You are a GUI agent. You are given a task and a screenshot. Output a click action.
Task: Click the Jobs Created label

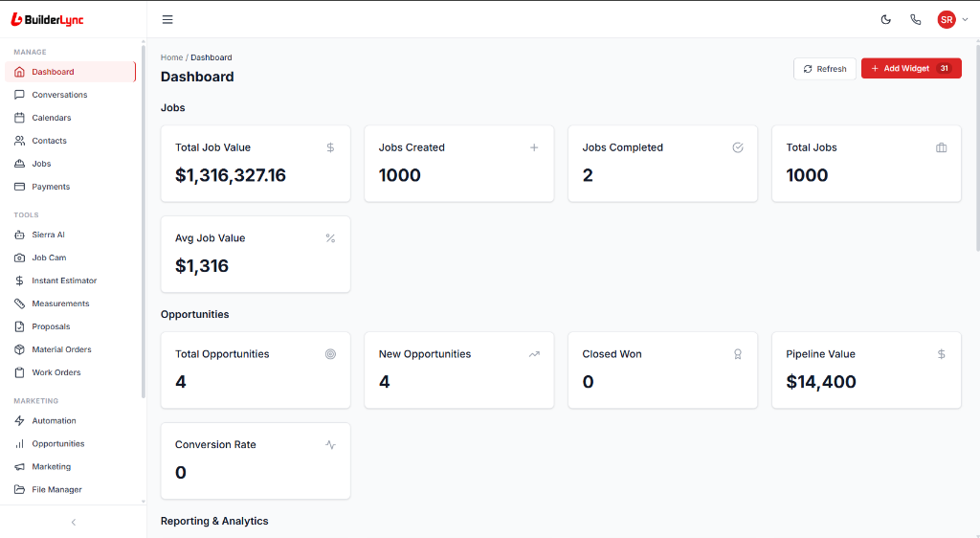[412, 147]
